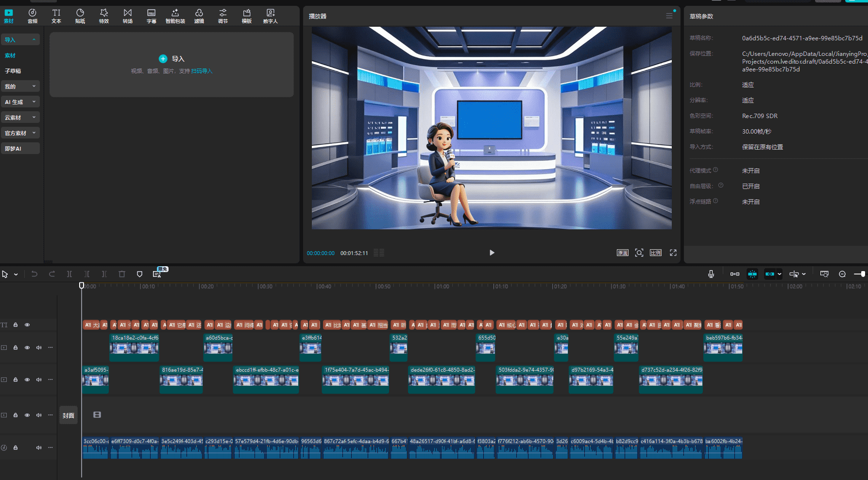The height and width of the screenshot is (480, 868).
Task: Toggle the timeline auto-snap button
Action: pyautogui.click(x=752, y=274)
